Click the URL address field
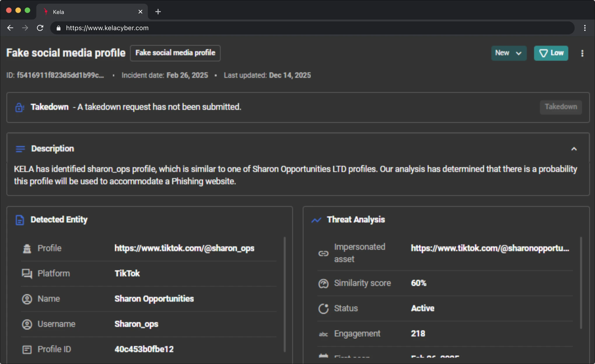This screenshot has width=595, height=364. tap(312, 28)
